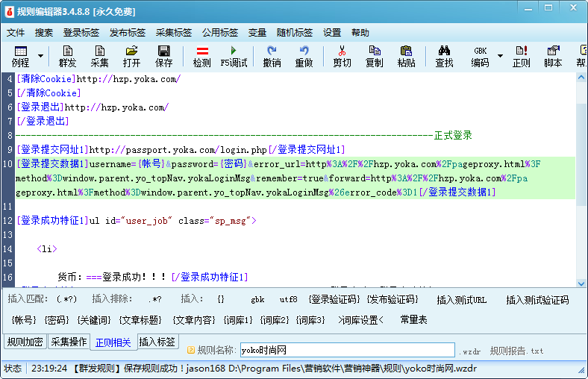Click the GBK 编码 encoding icon
588x379 pixels.
pyautogui.click(x=480, y=56)
